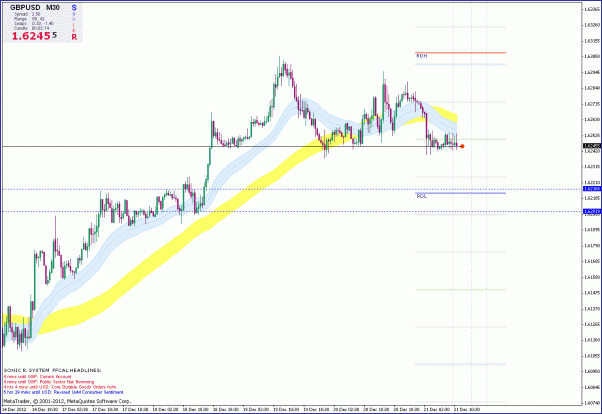602x414 pixels.
Task: Click the Spread value row
Action: pos(27,14)
